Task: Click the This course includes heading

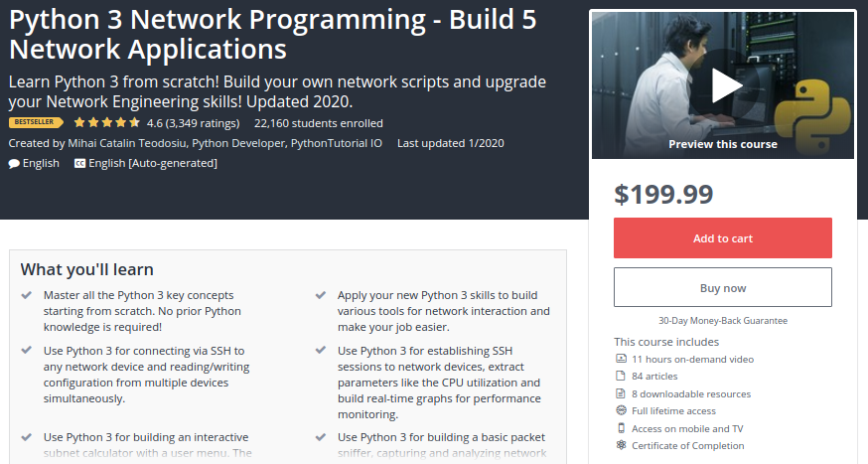Action: [666, 342]
